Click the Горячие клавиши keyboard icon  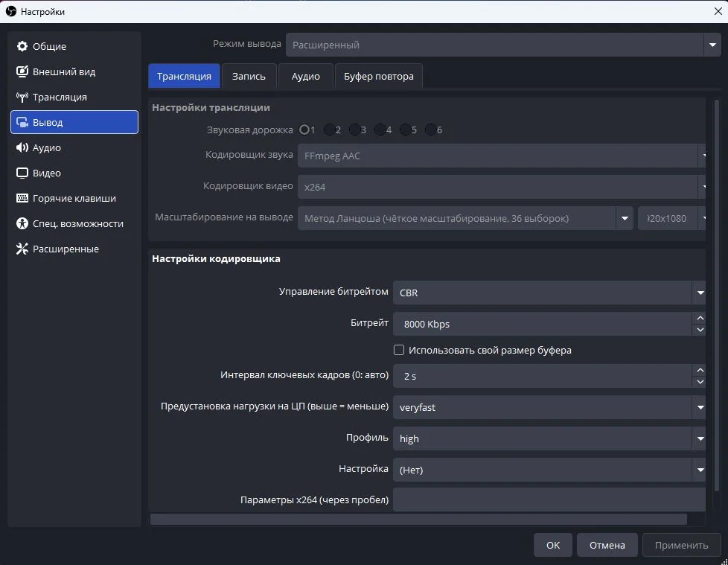(22, 198)
